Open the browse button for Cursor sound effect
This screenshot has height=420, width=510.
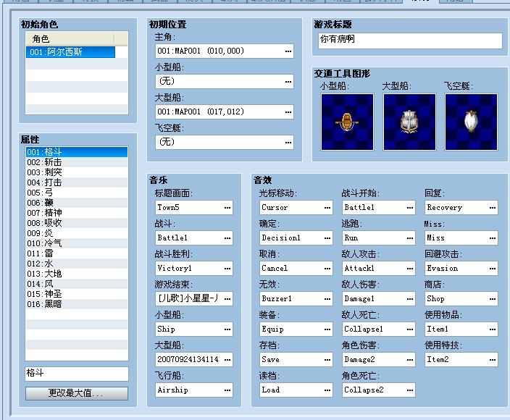(327, 207)
